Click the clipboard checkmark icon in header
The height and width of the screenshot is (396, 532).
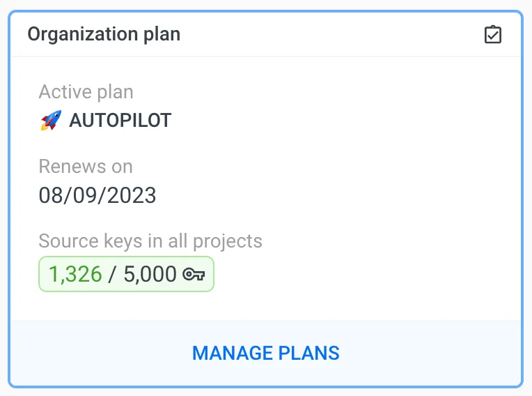pyautogui.click(x=493, y=34)
